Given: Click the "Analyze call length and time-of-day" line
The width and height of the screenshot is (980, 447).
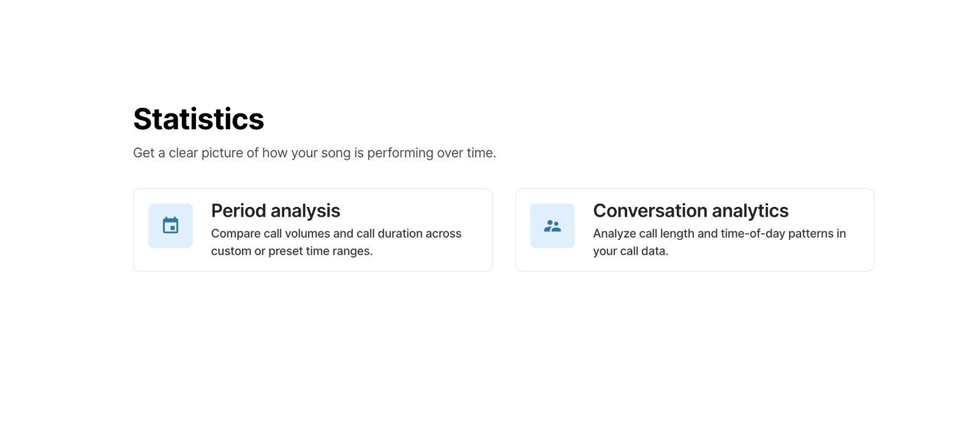Looking at the screenshot, I should click(x=719, y=233).
